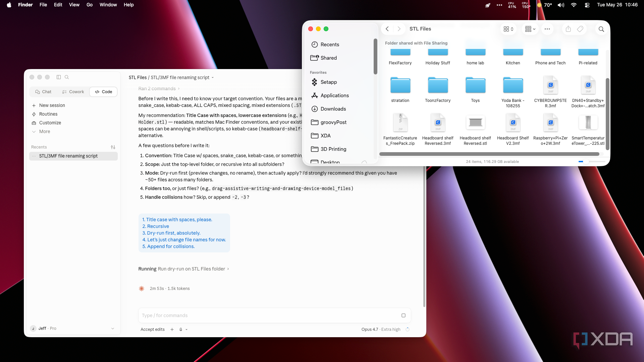Click the plus attach icon beside Accept edits

[x=172, y=329]
